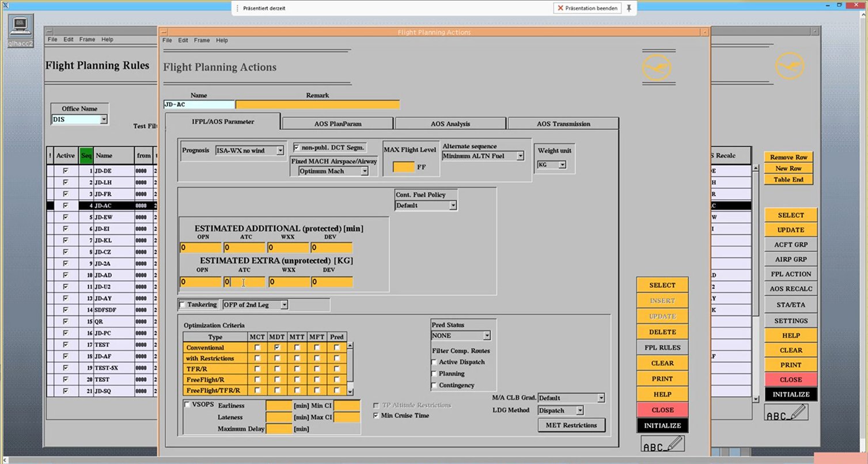Screen dimensions: 868x464
Task: Enable the VSOPS checkbox
Action: 187,405
